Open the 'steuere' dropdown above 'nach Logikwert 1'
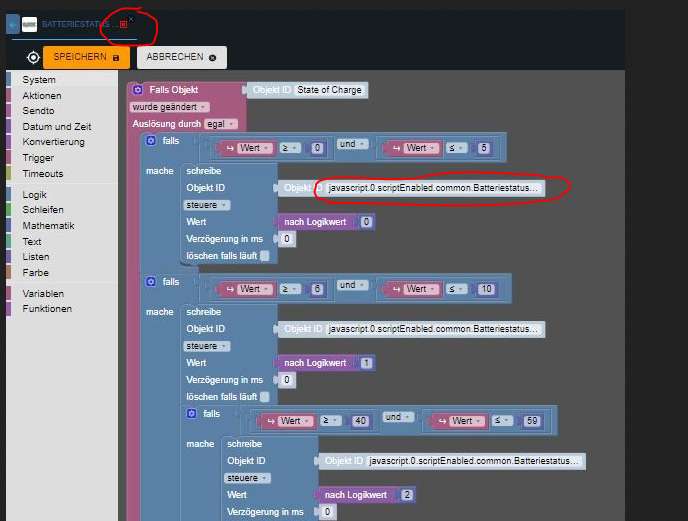Screen dimensions: 688x521 [x=207, y=346]
